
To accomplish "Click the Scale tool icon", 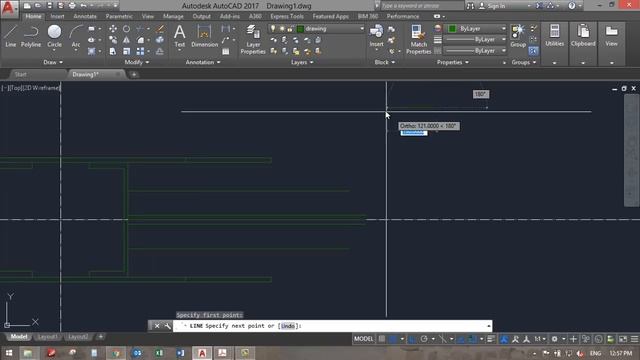I will pyautogui.click(x=127, y=51).
